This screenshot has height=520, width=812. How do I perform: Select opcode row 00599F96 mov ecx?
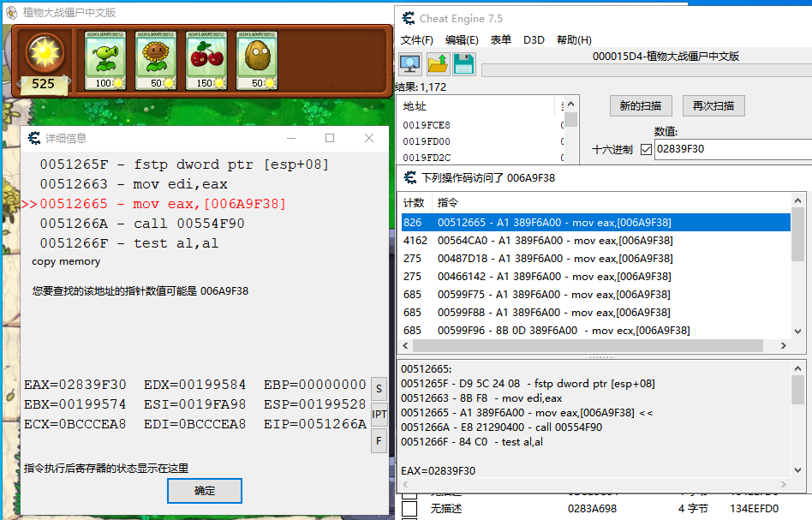595,331
